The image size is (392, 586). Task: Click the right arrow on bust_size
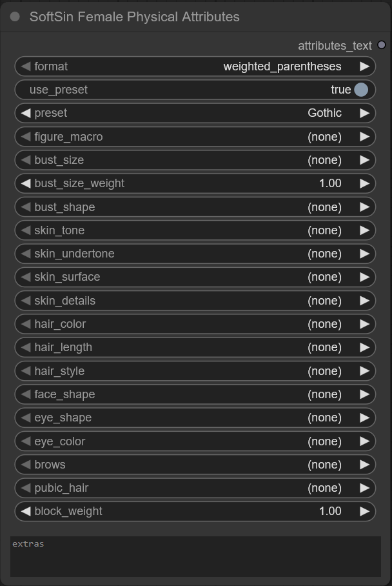tap(365, 160)
